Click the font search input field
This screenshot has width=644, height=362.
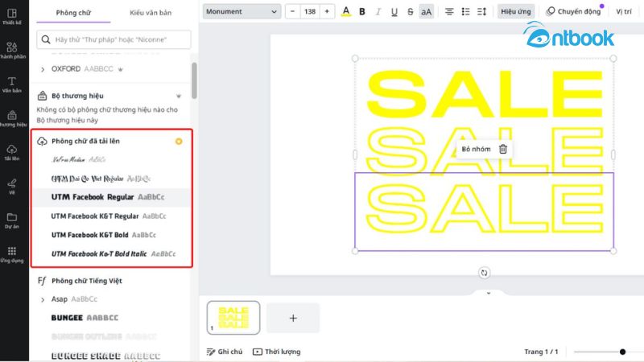[x=114, y=39]
